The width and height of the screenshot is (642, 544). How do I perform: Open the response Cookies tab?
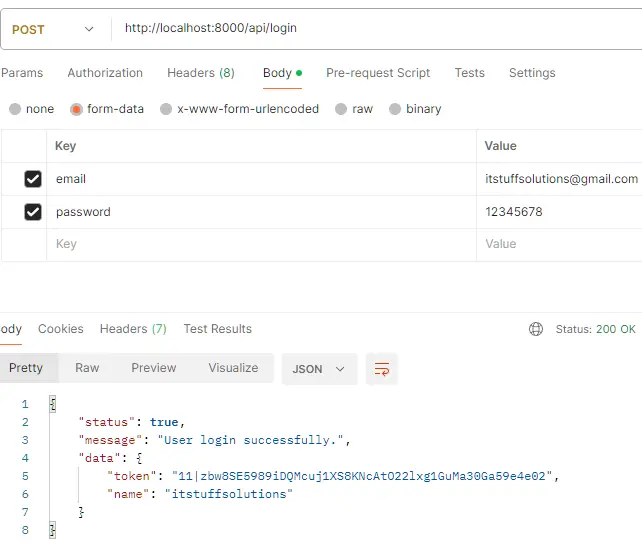pos(61,329)
